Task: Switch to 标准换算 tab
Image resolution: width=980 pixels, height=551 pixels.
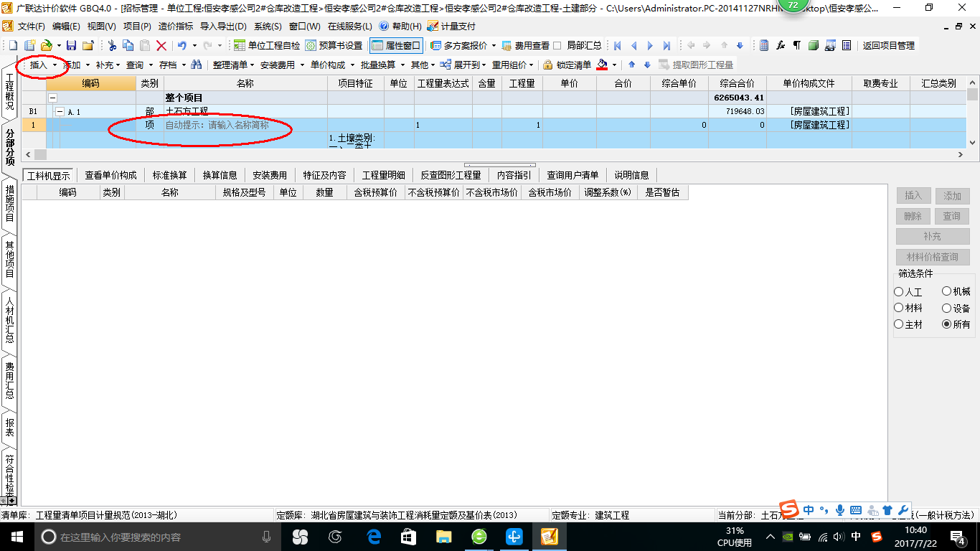Action: click(169, 175)
